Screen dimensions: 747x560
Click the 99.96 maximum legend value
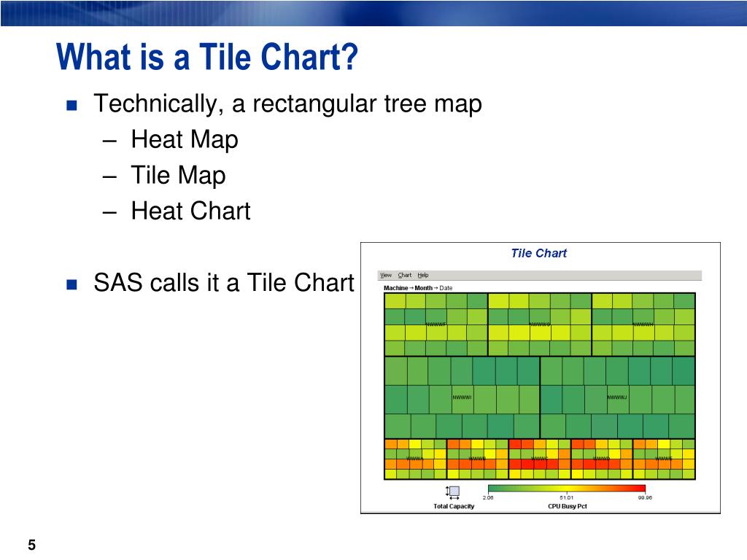coord(645,497)
